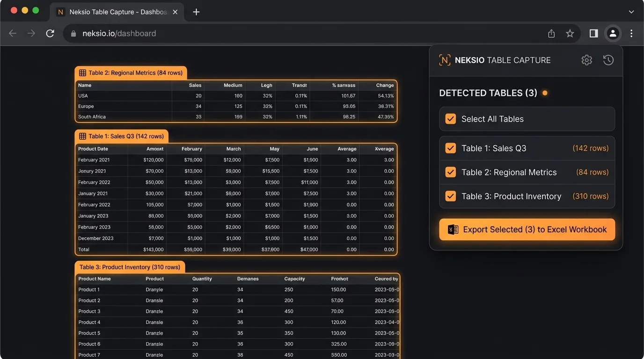Viewport: 644px width, 359px height.
Task: Open the tab search dropdown chevron
Action: 631,12
